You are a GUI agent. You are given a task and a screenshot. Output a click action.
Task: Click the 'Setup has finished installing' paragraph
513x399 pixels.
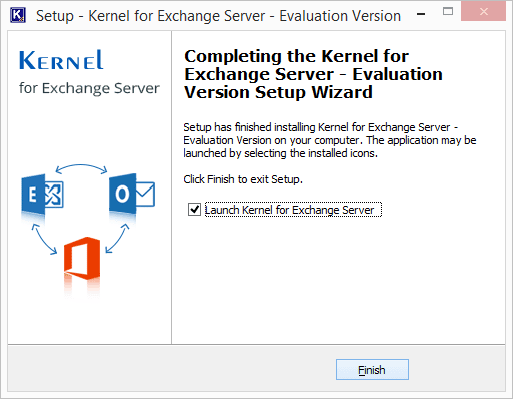tap(330, 140)
